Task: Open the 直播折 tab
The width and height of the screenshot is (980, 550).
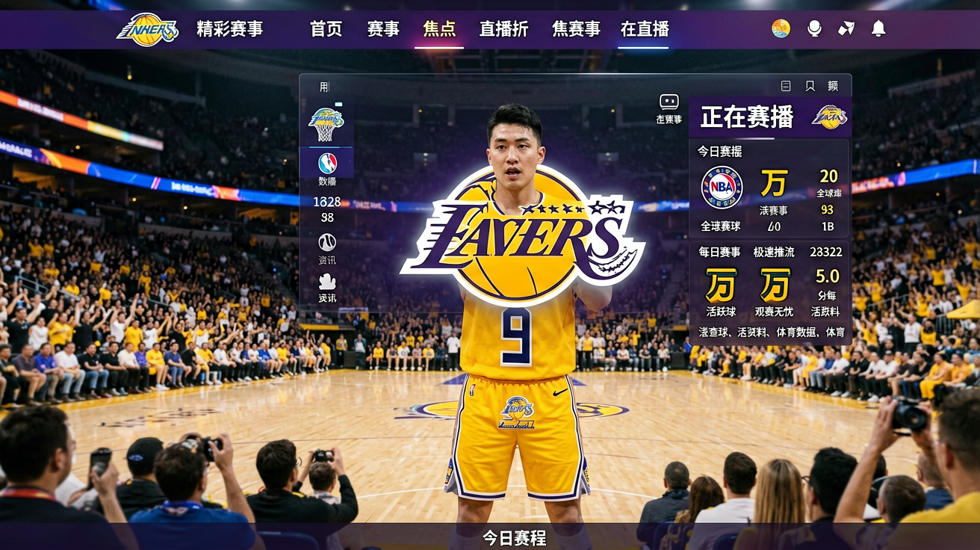Action: click(x=504, y=29)
